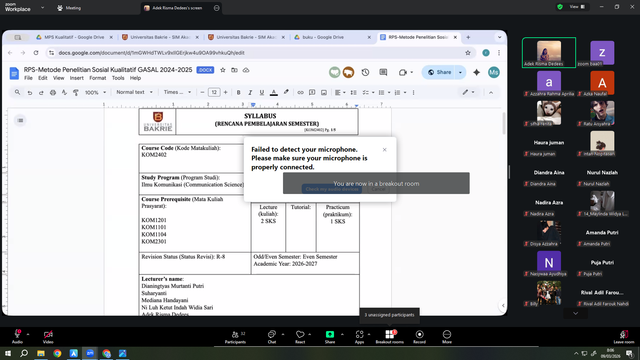This screenshot has height=360, width=640.
Task: Select paint format tool
Action: (76, 93)
